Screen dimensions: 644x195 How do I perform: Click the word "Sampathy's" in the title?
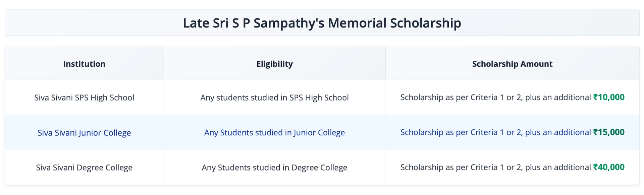pos(289,23)
